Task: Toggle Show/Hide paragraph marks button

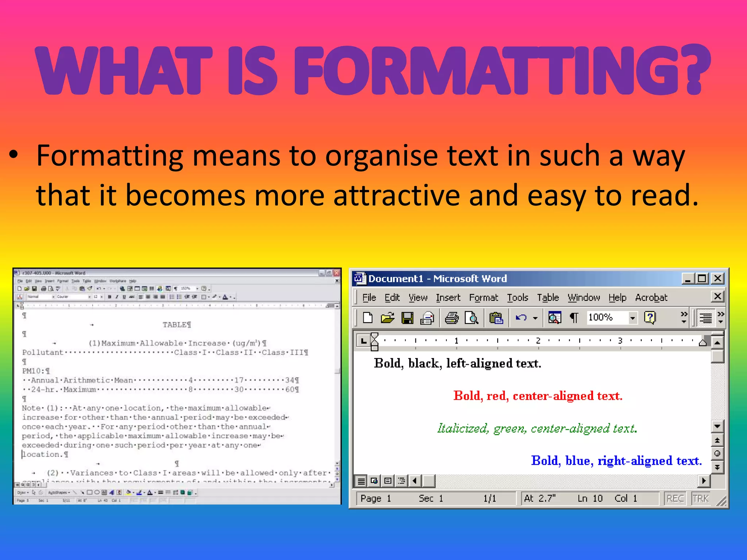Action: (x=574, y=318)
